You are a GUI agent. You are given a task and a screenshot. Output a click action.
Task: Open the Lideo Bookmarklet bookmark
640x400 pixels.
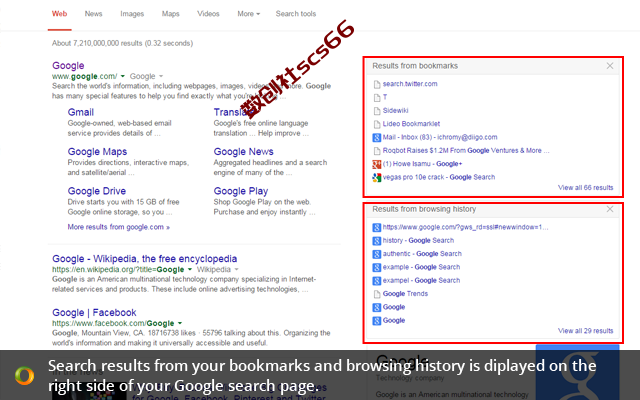(x=411, y=124)
